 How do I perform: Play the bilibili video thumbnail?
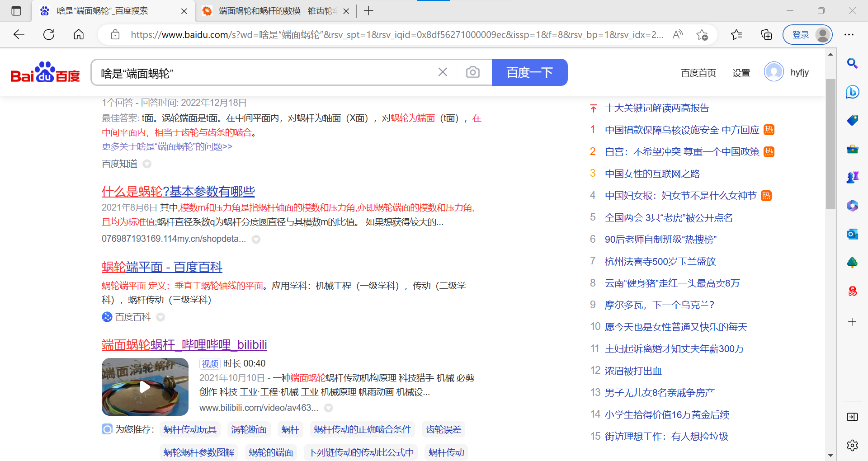point(145,387)
